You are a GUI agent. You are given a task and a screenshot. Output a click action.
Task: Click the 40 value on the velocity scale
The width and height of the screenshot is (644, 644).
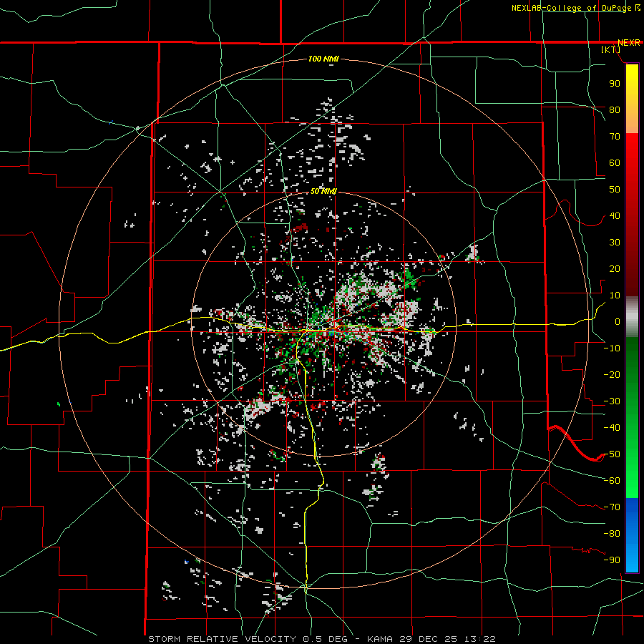point(615,216)
